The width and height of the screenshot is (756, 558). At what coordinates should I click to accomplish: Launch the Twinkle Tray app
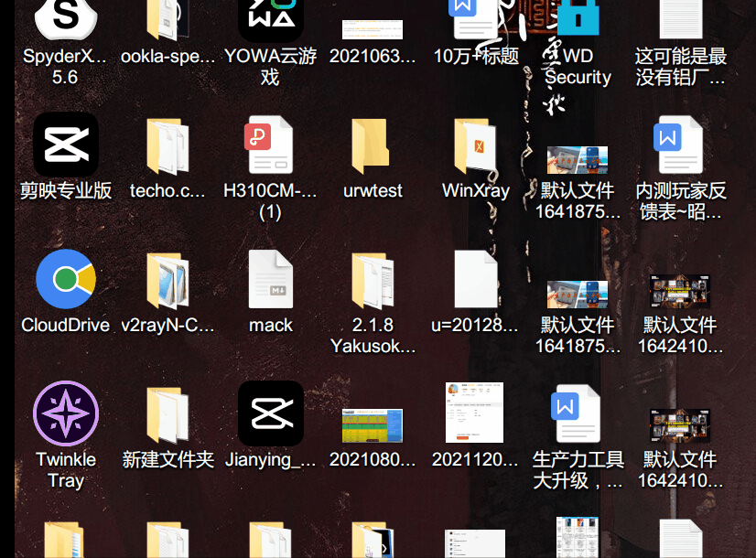tap(66, 413)
